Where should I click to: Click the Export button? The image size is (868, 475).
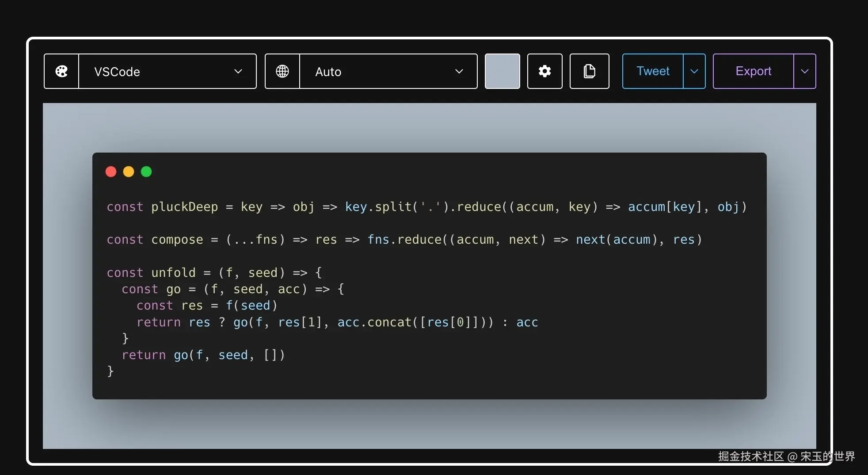[x=754, y=71]
